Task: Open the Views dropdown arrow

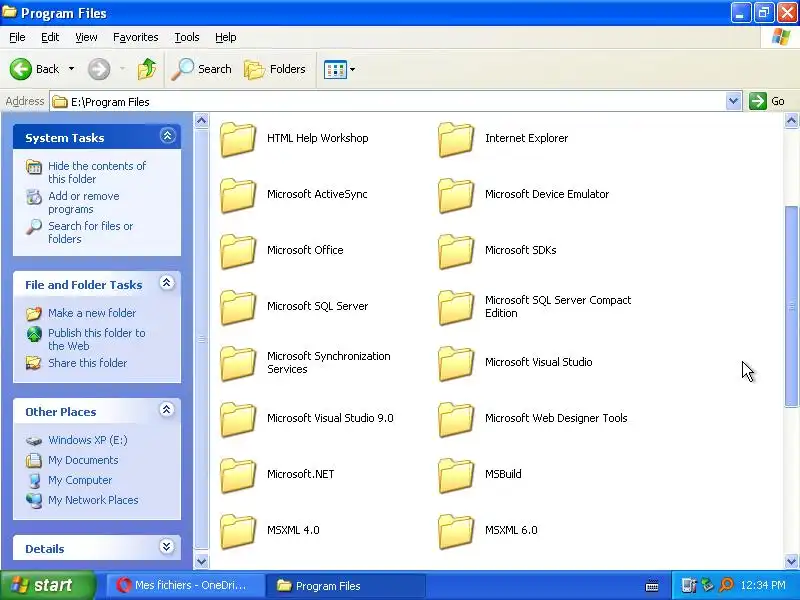Action: (x=353, y=69)
